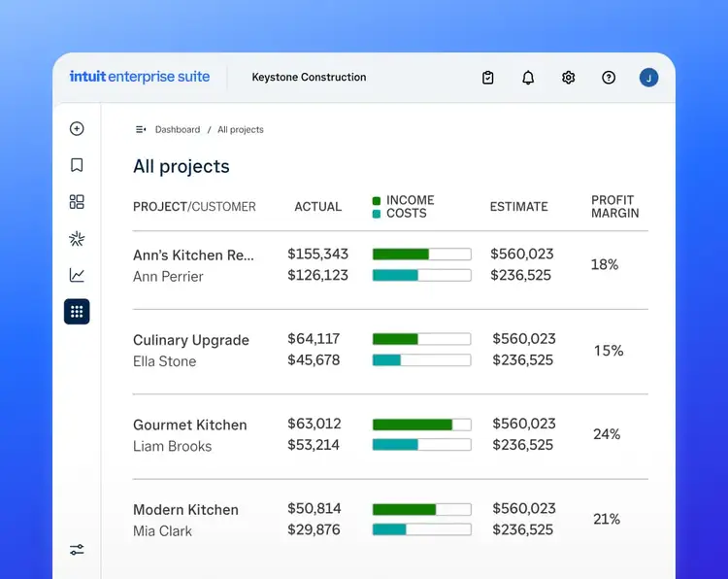Viewport: 728px width, 579px height.
Task: Click actual income value $155,343
Action: pyautogui.click(x=317, y=255)
